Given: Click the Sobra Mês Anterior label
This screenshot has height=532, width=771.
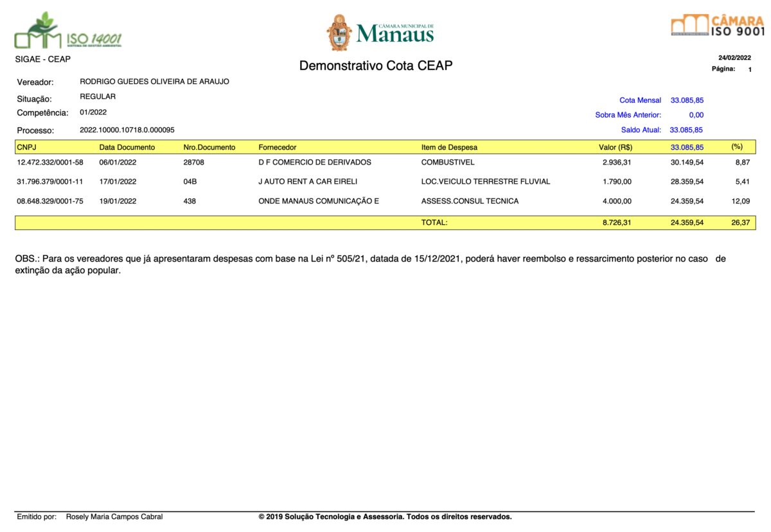Looking at the screenshot, I should tap(628, 115).
